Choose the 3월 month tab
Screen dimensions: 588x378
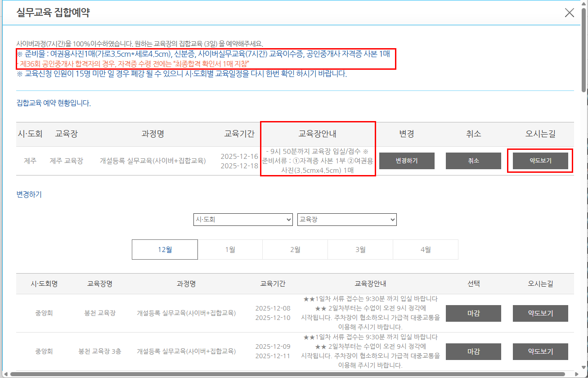click(x=360, y=250)
